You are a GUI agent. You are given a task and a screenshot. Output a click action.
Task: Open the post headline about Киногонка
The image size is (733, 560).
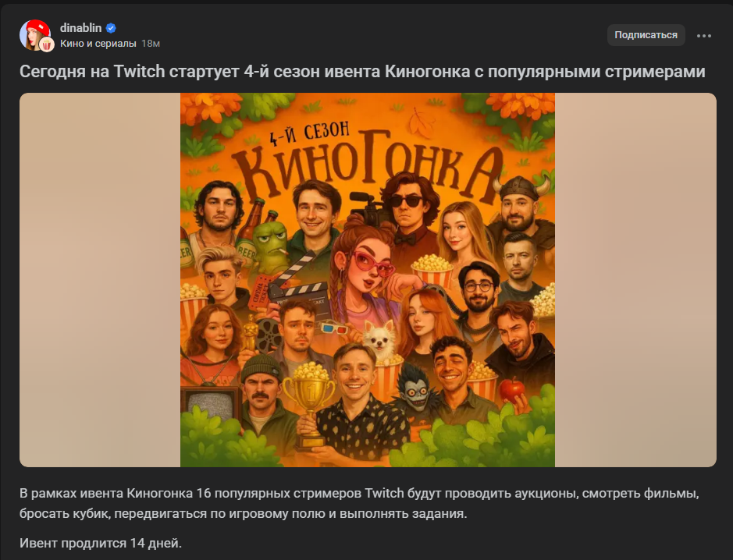pos(362,72)
